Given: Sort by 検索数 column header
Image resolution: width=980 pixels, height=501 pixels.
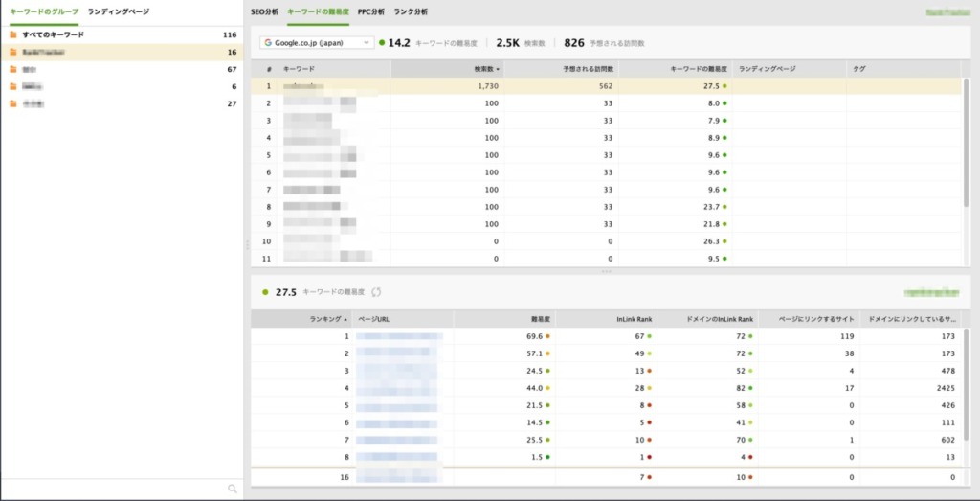Looking at the screenshot, I should 448,69.
